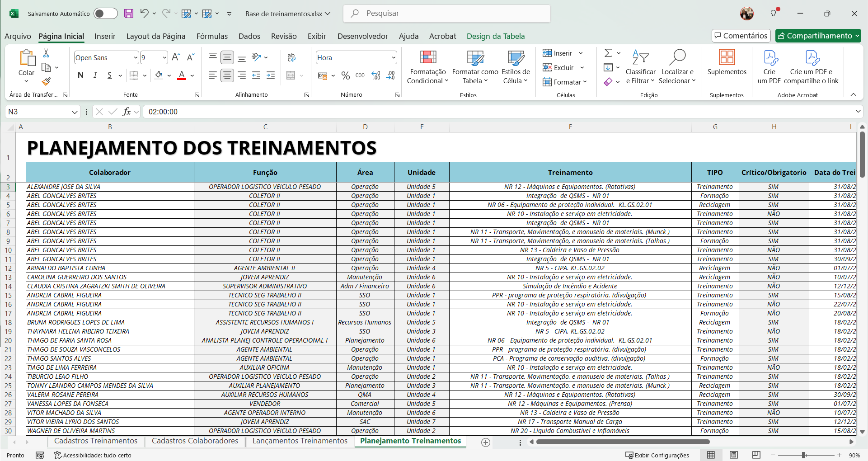Expand the Name Box dropdown arrow
This screenshot has width=868, height=461.
pos(75,112)
